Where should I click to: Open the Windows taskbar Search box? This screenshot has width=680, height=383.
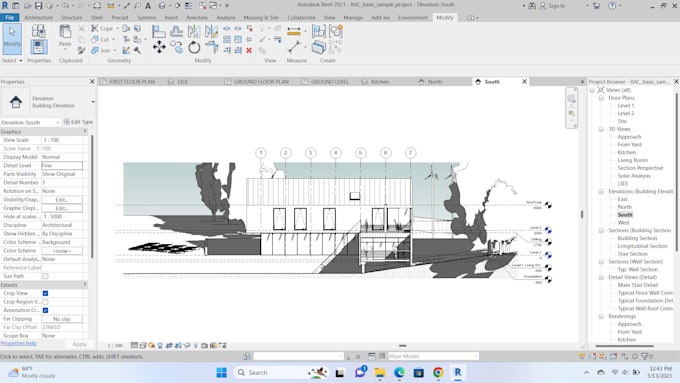click(x=269, y=373)
